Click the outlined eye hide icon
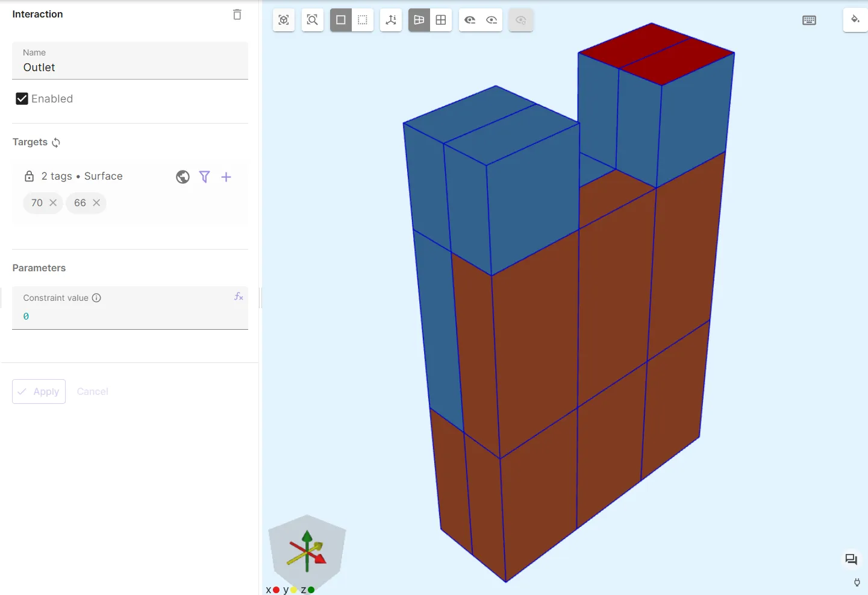The image size is (868, 595). pyautogui.click(x=492, y=20)
